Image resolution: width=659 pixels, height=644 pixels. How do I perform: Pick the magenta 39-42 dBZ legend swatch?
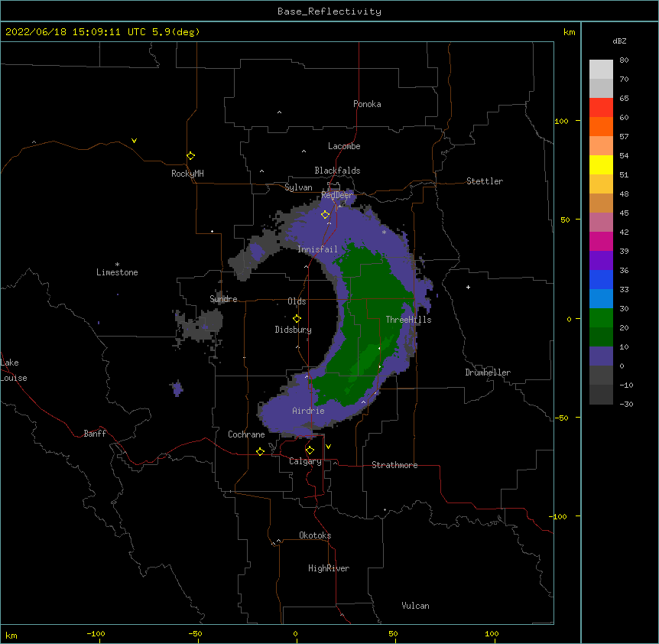(x=601, y=241)
